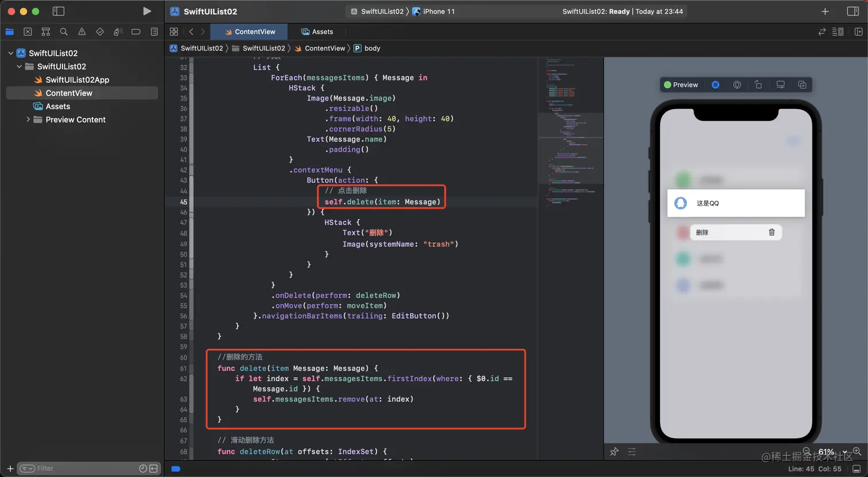Run the project with the play button

pyautogui.click(x=147, y=11)
